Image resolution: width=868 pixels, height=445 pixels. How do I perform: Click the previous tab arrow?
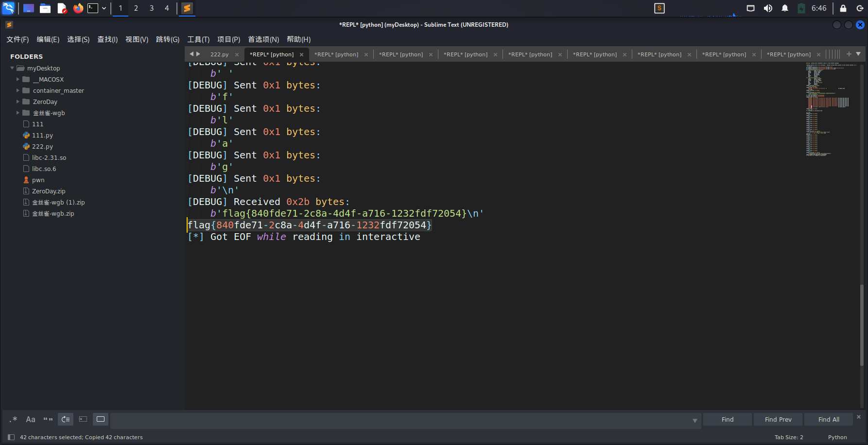[x=191, y=54]
